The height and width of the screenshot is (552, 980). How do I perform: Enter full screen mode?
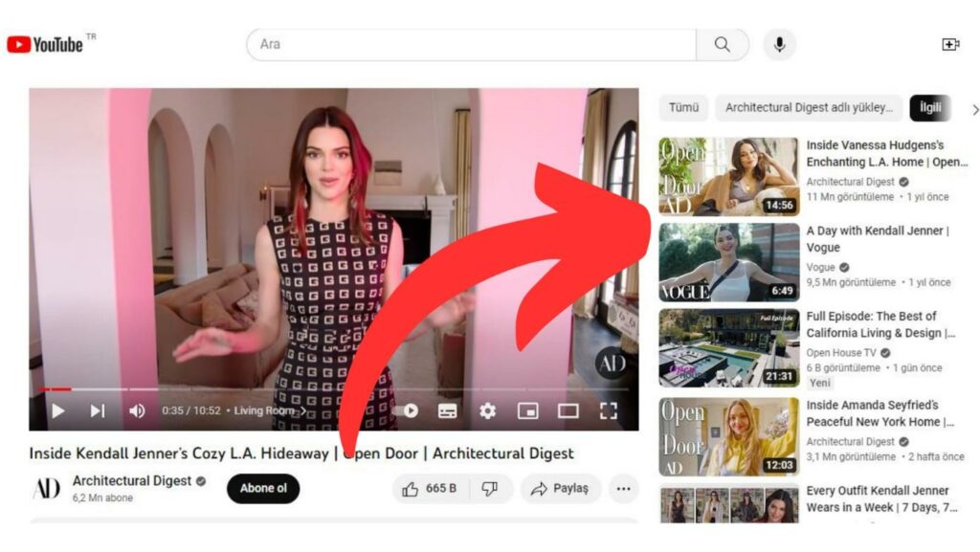(608, 410)
